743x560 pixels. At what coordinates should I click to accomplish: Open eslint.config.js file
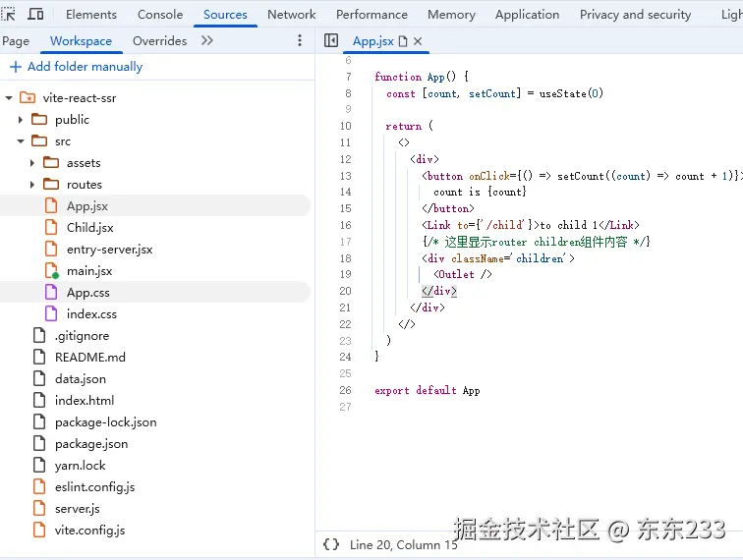pyautogui.click(x=94, y=487)
